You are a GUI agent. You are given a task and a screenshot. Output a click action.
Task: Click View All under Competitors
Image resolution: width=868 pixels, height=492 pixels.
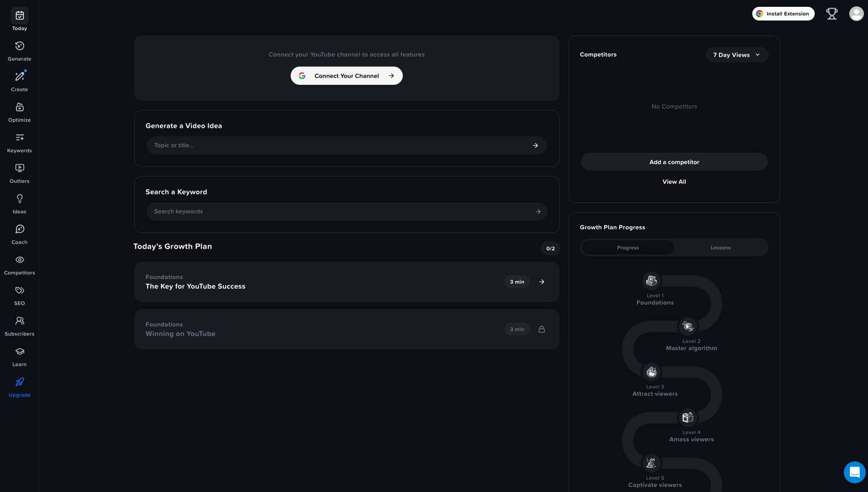pos(674,181)
